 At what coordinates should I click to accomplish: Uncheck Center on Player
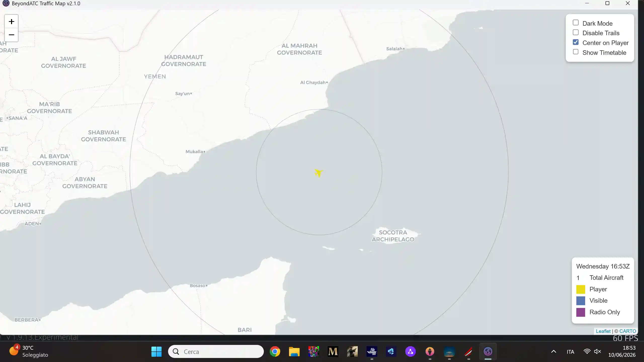(576, 42)
